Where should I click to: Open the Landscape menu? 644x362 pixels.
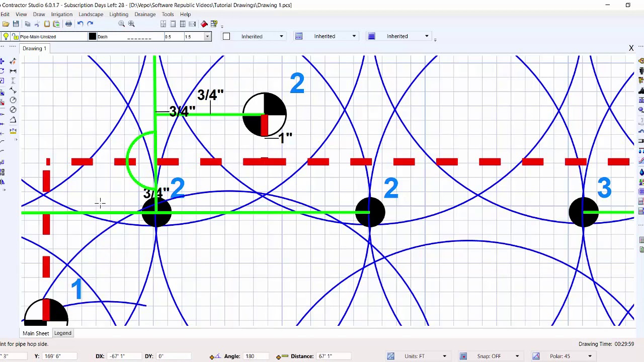(x=91, y=15)
